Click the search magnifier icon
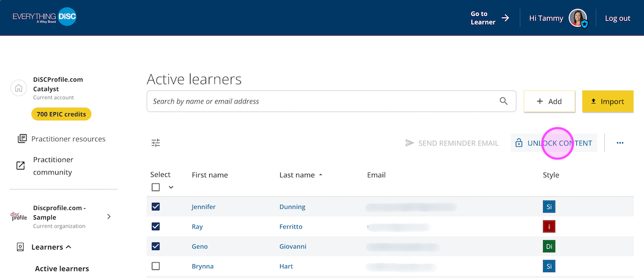The image size is (644, 278). (x=503, y=101)
